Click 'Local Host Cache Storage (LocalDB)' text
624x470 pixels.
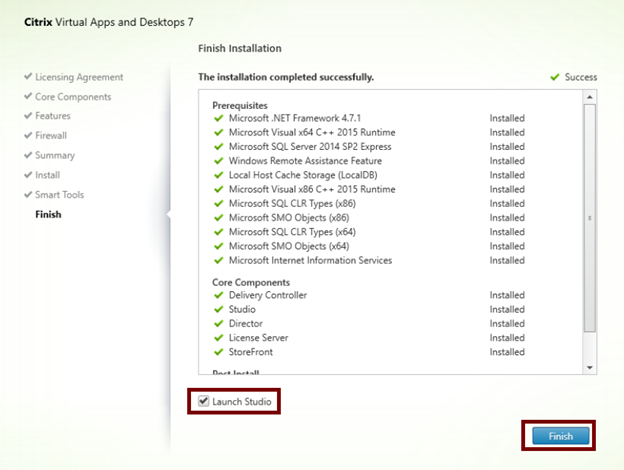point(303,175)
